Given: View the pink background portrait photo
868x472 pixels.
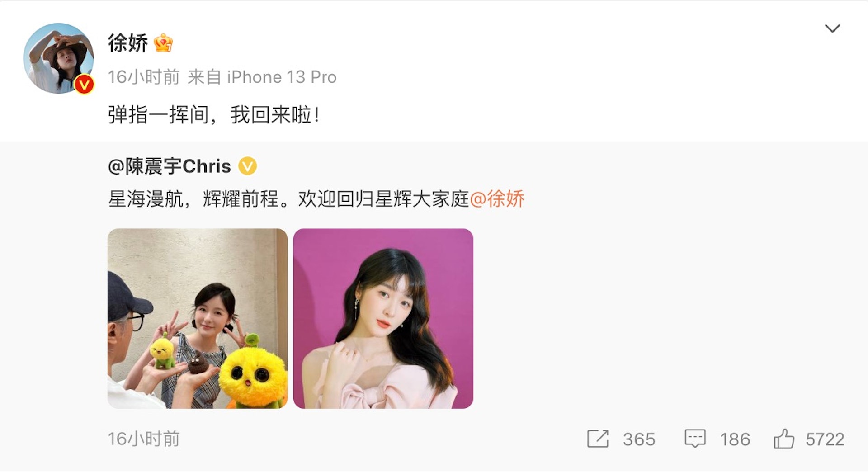Looking at the screenshot, I should tap(383, 318).
